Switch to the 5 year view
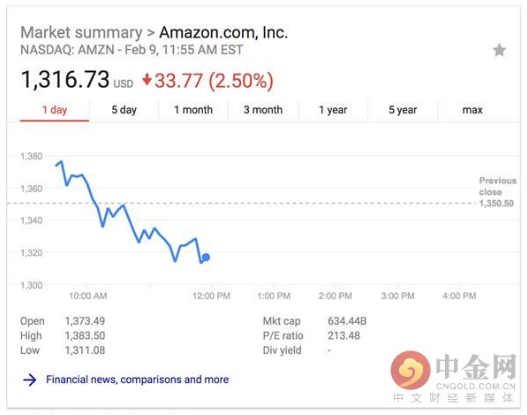The image size is (527, 415). [x=403, y=110]
